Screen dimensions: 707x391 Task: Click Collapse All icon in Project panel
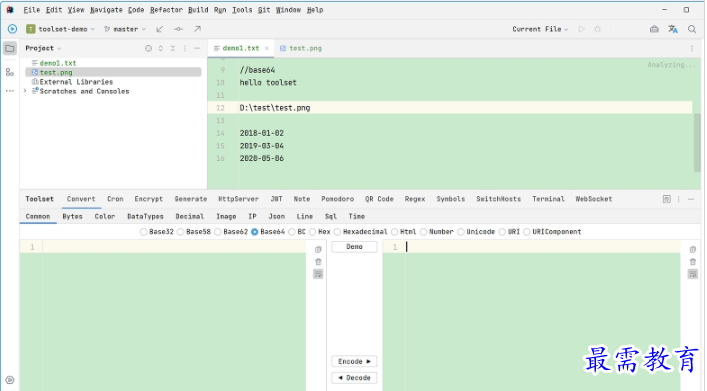tap(173, 48)
